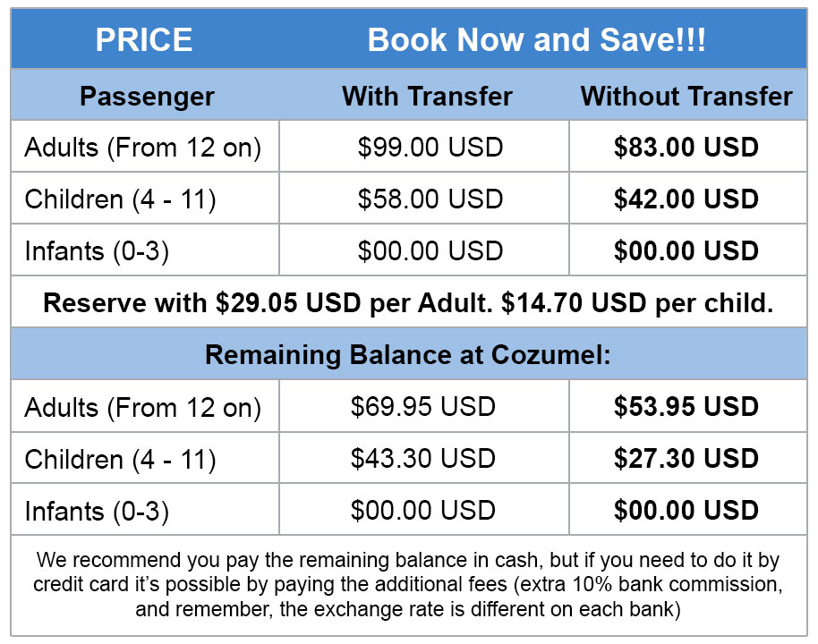
Task: Click the $43.30 USD remaining balance
Action: click(423, 459)
